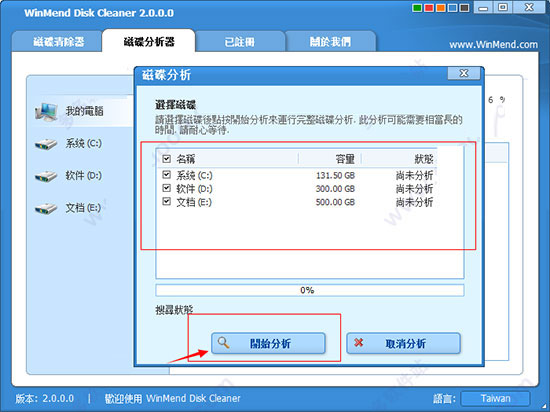Switch to the 磁碟分析器 tab
This screenshot has height=412, width=550.
pos(149,42)
